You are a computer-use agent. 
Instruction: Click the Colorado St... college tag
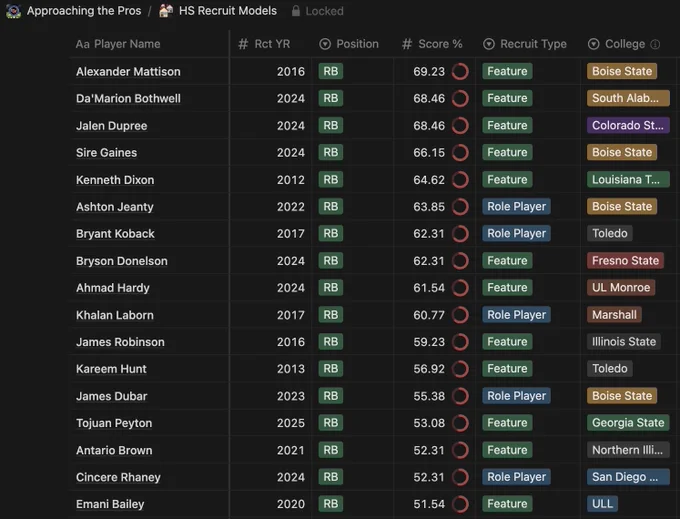pos(628,125)
